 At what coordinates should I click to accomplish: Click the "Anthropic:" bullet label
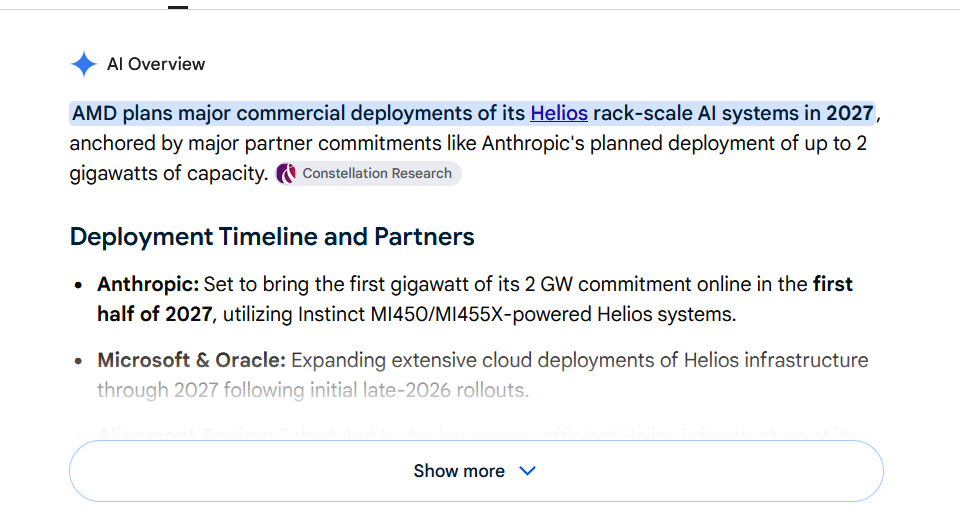pyautogui.click(x=148, y=284)
